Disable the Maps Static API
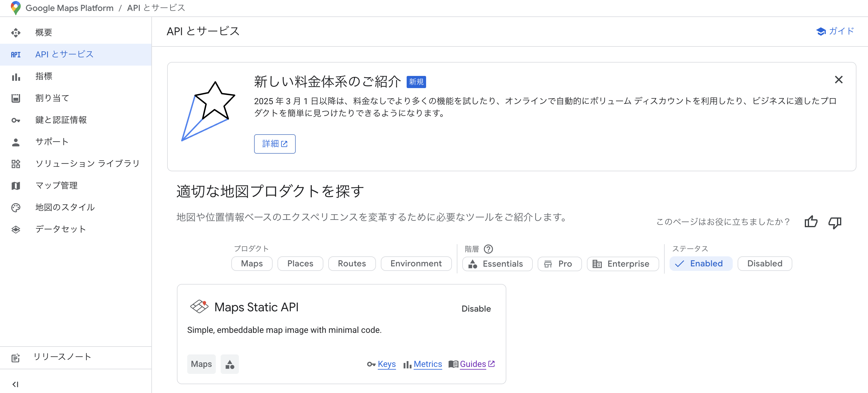 click(x=476, y=309)
